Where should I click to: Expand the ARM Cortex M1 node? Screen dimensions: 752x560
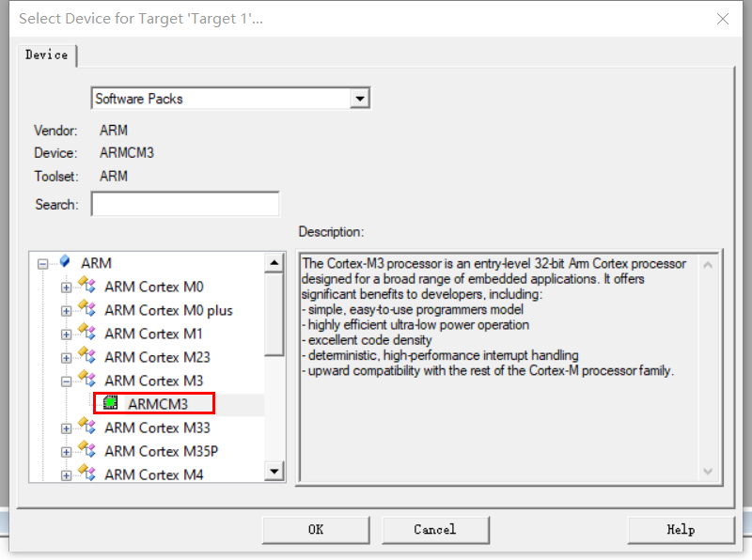(66, 334)
